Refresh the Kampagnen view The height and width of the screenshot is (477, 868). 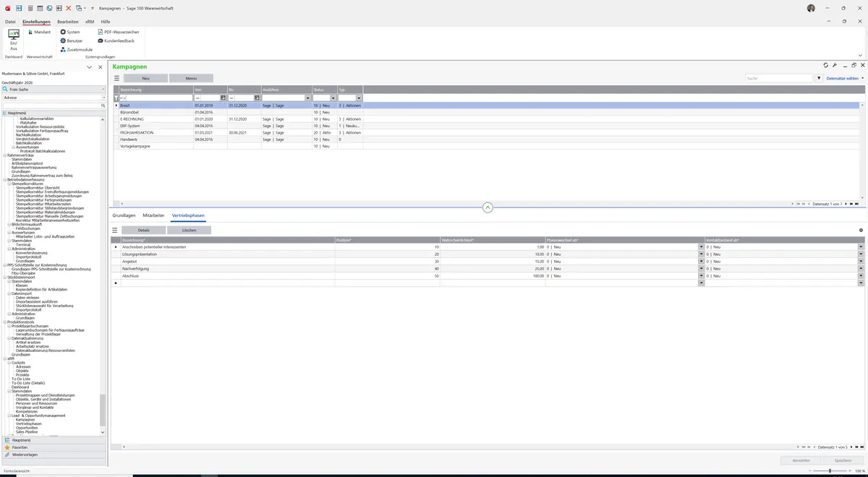coord(826,65)
